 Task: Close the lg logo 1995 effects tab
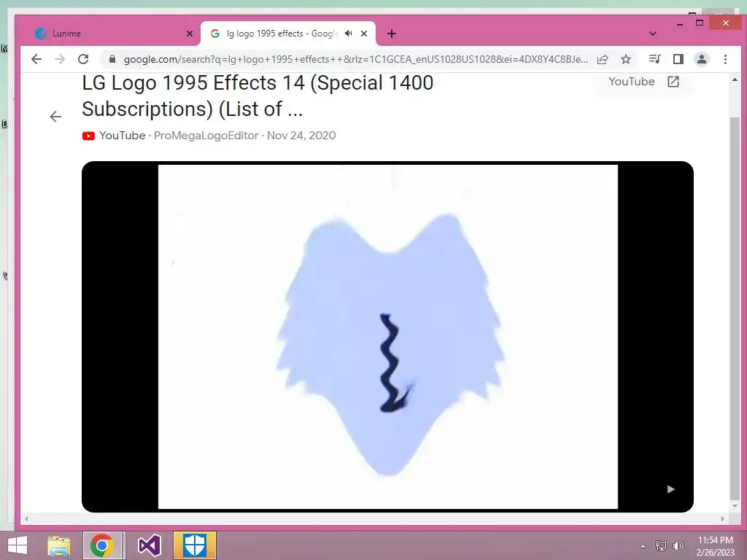point(364,34)
